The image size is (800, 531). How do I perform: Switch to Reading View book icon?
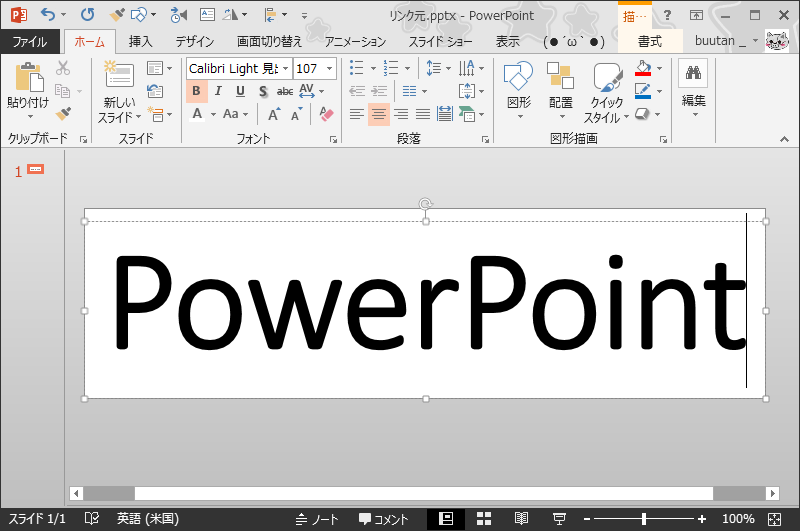click(x=521, y=519)
